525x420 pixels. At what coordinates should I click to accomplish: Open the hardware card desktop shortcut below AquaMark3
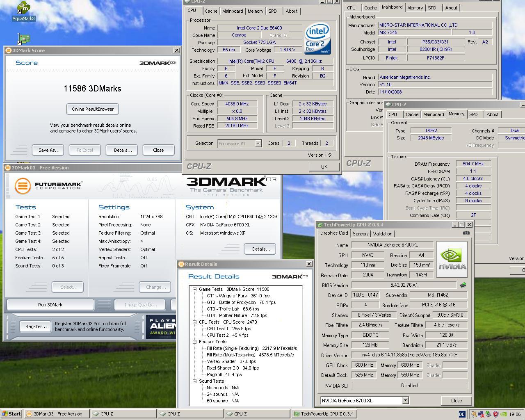(24, 39)
